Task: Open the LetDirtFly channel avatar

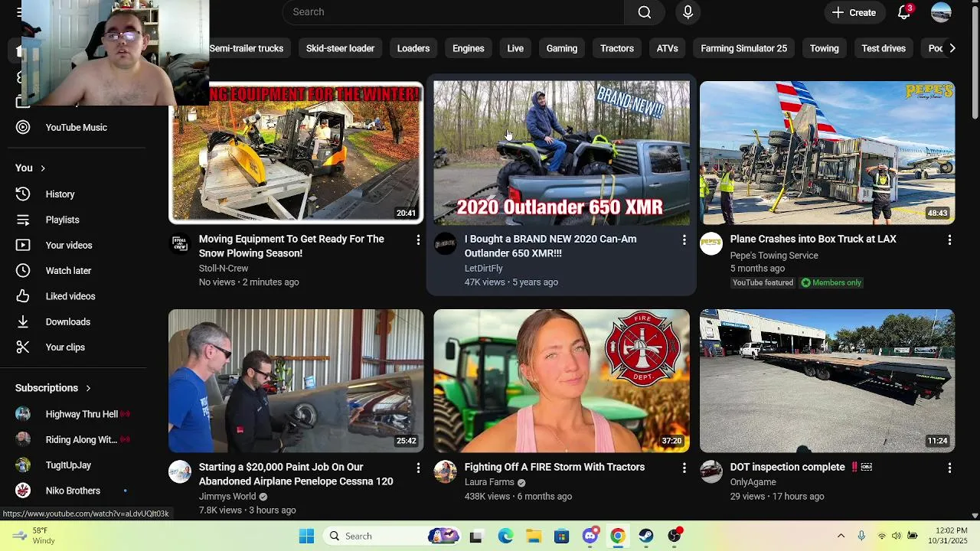Action: click(x=445, y=244)
